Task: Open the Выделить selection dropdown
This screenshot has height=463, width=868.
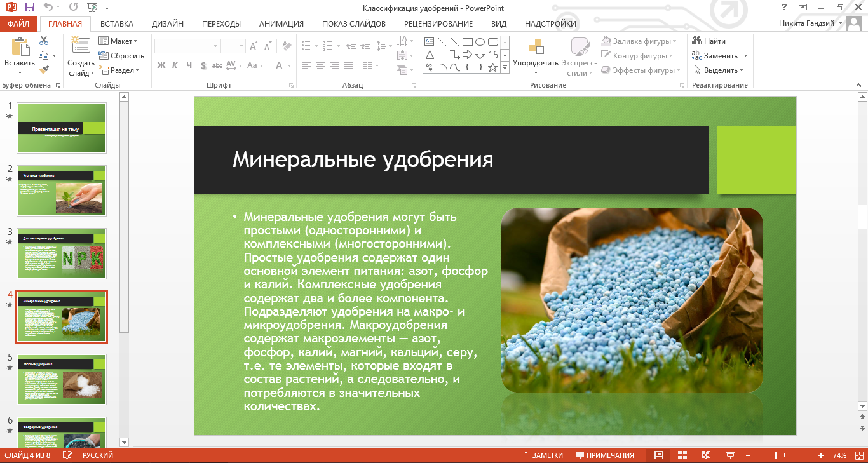Action: [719, 70]
